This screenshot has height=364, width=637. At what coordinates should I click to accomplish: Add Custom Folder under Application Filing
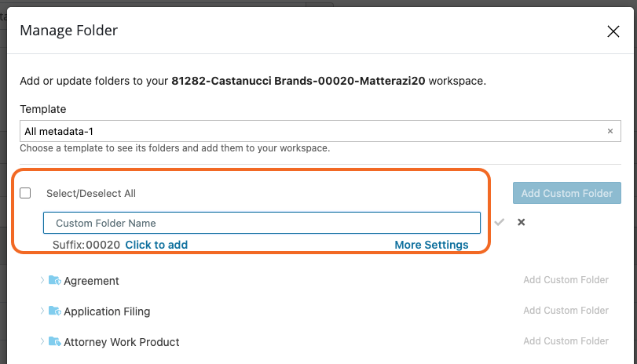566,311
